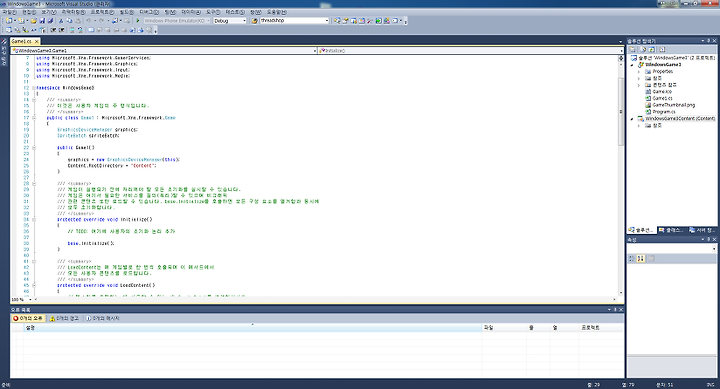Click Show All Files icon in Solution Explorer

tap(643, 49)
